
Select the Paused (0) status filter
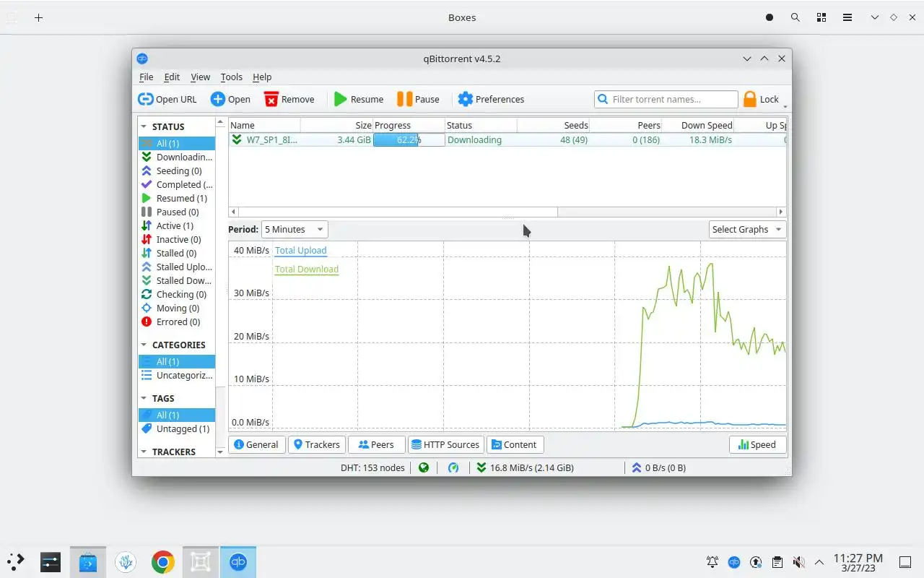[x=177, y=212]
